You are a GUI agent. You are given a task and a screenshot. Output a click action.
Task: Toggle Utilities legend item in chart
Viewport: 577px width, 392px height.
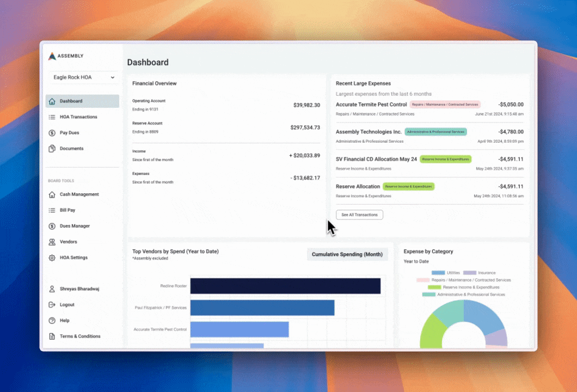(446, 273)
